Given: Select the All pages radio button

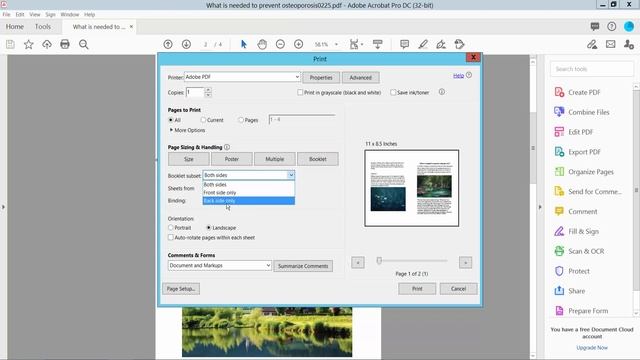Looking at the screenshot, I should [171, 120].
